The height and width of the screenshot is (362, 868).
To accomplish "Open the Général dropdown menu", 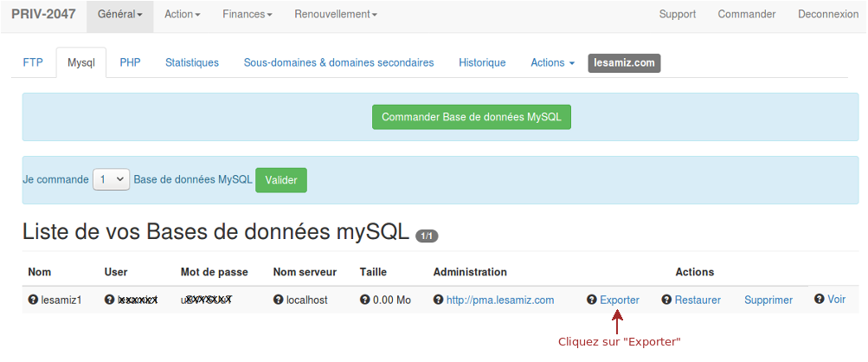I will [120, 15].
